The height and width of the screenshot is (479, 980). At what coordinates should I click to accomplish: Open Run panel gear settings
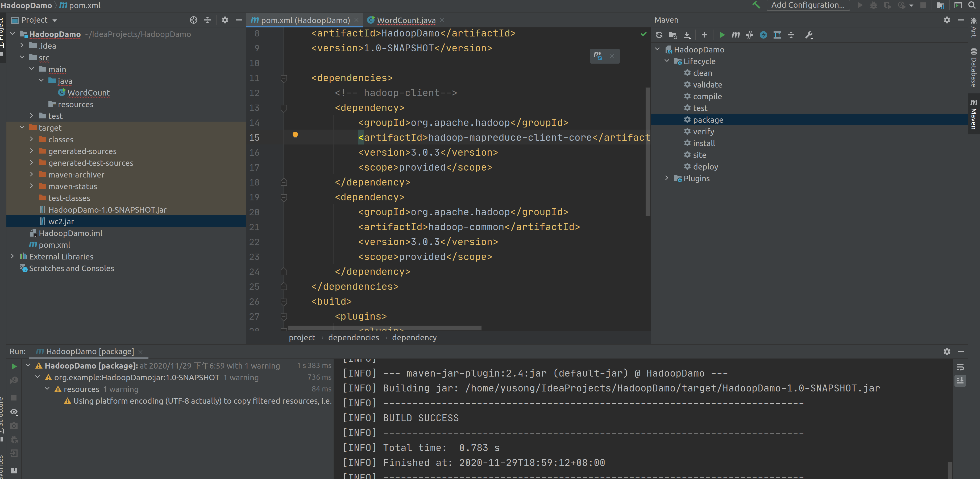click(947, 352)
